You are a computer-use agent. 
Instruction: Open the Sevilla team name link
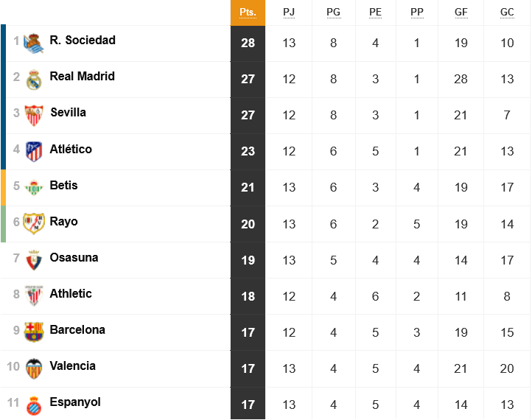pyautogui.click(x=68, y=112)
